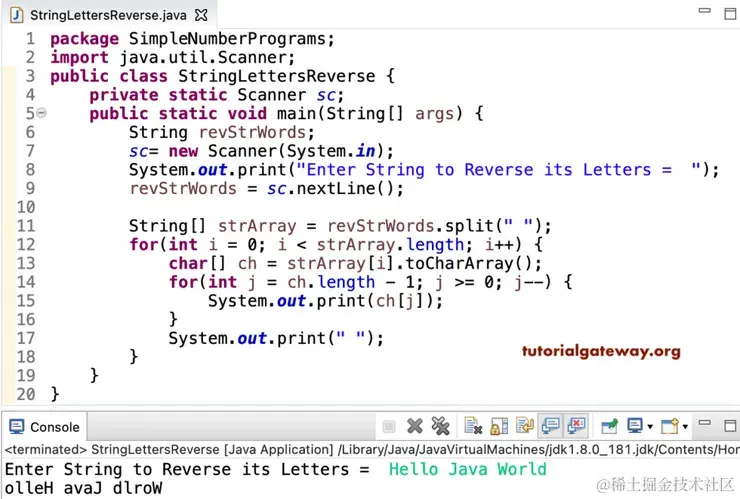740x499 pixels.
Task: Click line number 20 in the gutter
Action: pyautogui.click(x=26, y=394)
